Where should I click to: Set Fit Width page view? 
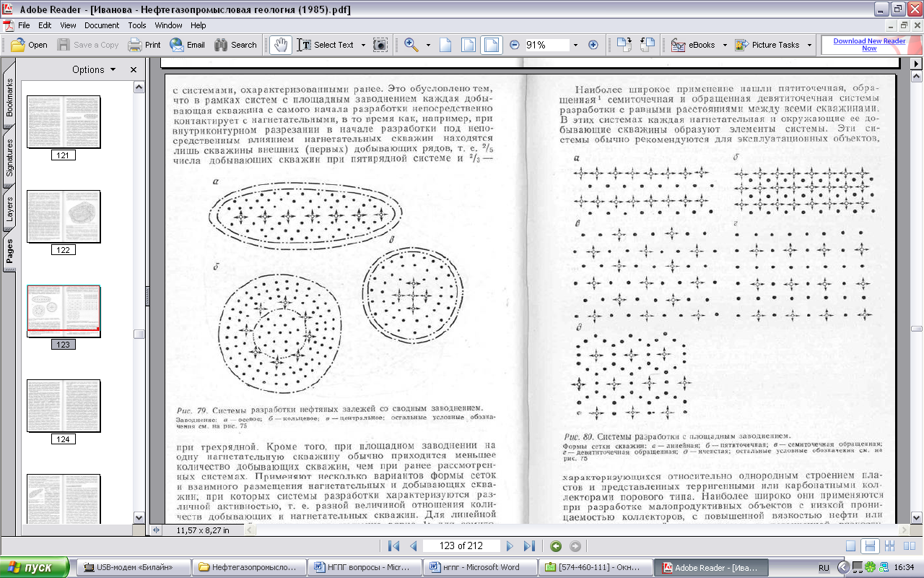click(491, 45)
